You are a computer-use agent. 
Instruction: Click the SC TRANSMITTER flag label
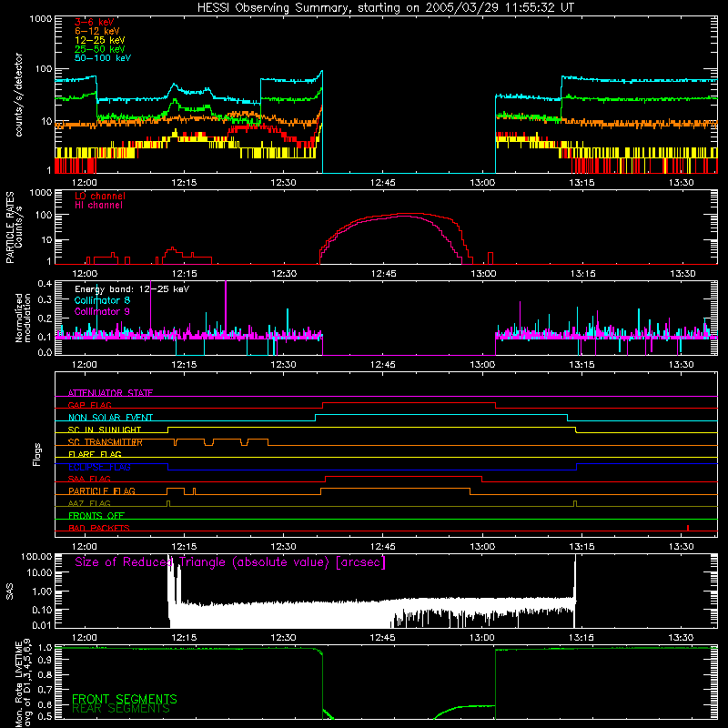click(x=106, y=442)
